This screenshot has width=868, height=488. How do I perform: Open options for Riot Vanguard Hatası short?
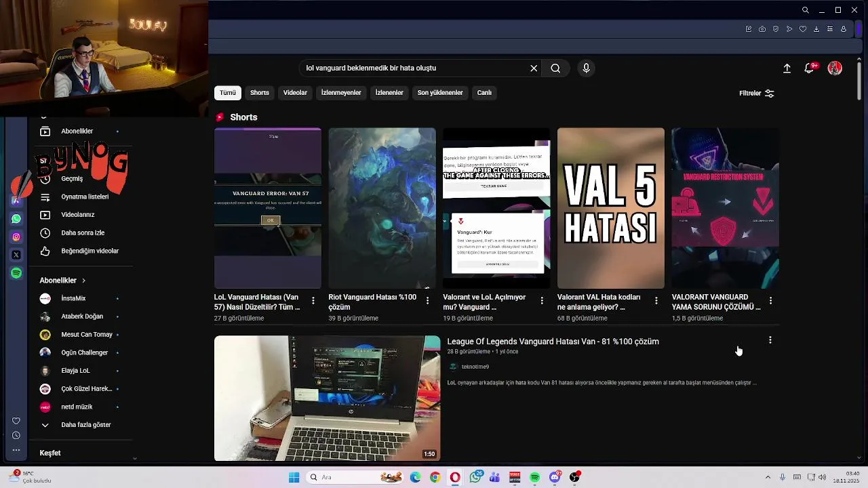pos(427,300)
